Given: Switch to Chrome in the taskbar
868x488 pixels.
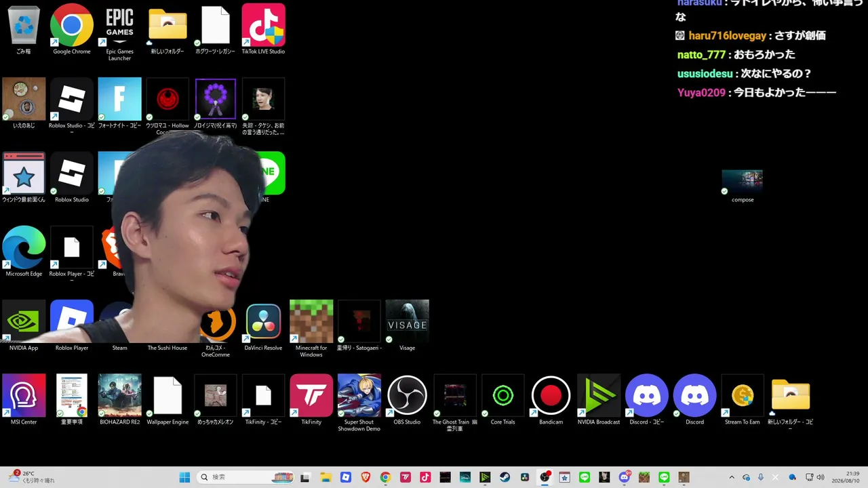Looking at the screenshot, I should [x=385, y=477].
